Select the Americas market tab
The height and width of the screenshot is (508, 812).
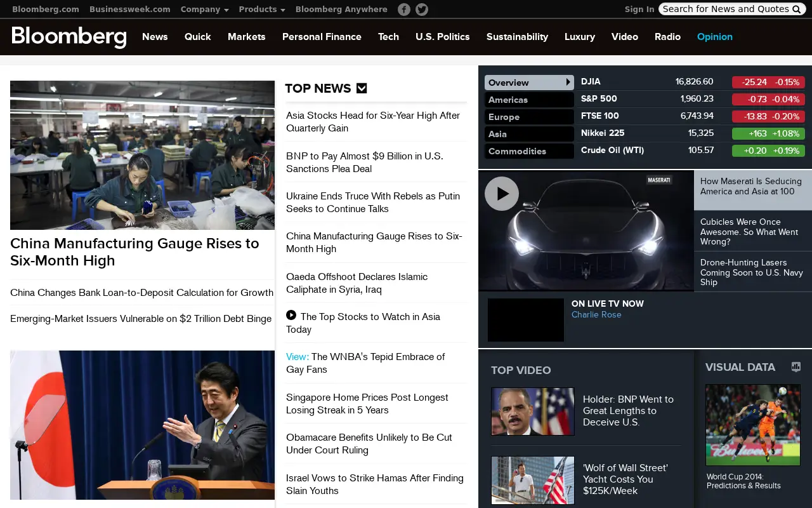click(x=529, y=100)
